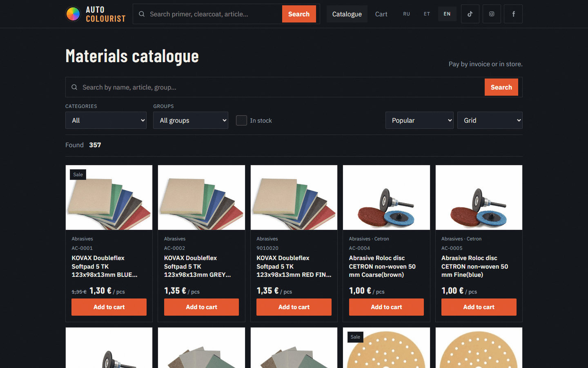Open the Popular sorting dropdown

point(419,120)
